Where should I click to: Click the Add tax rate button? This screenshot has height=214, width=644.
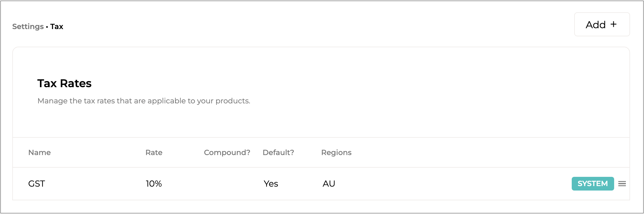[602, 25]
